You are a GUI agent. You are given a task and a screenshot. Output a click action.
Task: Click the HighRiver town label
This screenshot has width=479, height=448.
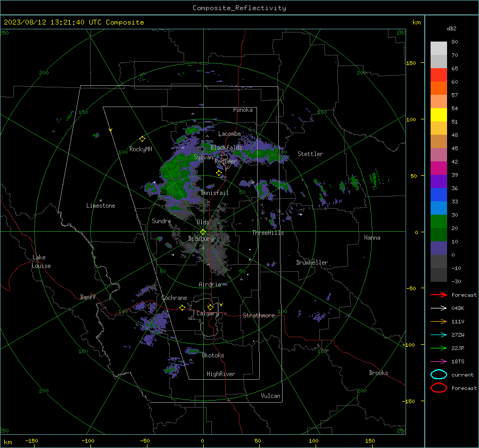click(221, 374)
